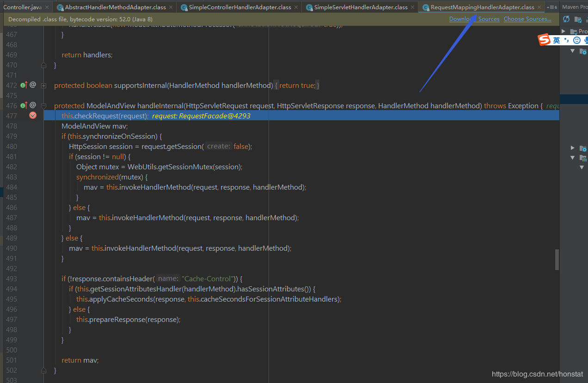Close the SimpleServletHandlerAdapter.class tab
The width and height of the screenshot is (588, 383).
click(x=412, y=7)
